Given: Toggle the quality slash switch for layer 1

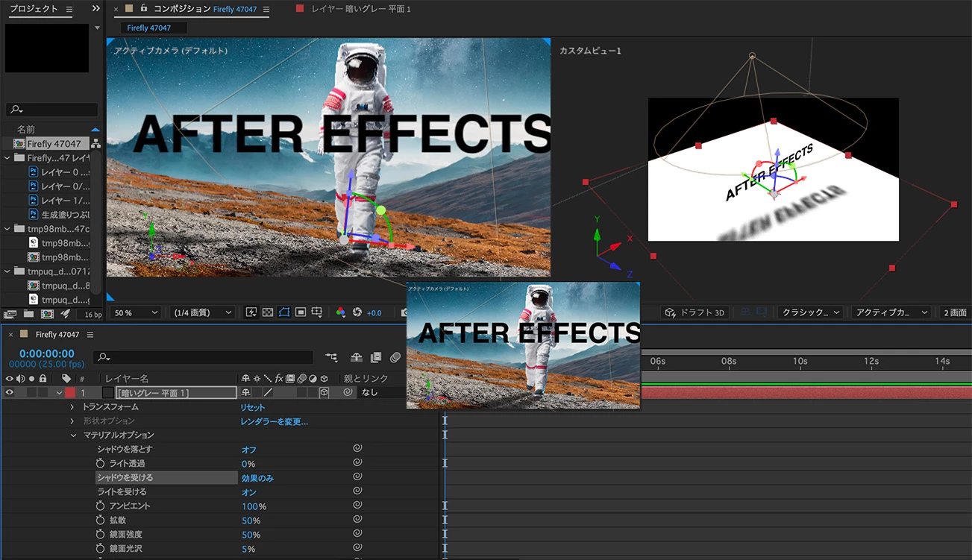Looking at the screenshot, I should (269, 392).
